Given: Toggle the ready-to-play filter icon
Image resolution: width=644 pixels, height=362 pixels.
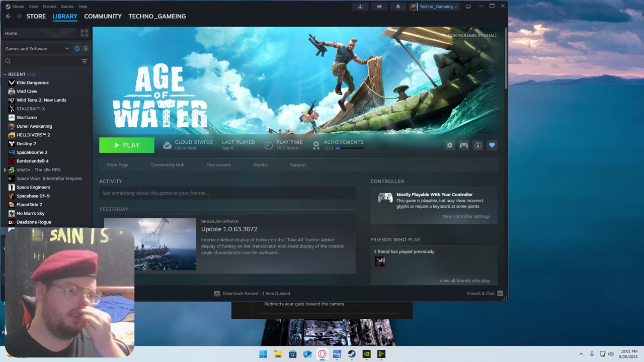Looking at the screenshot, I should [x=86, y=49].
